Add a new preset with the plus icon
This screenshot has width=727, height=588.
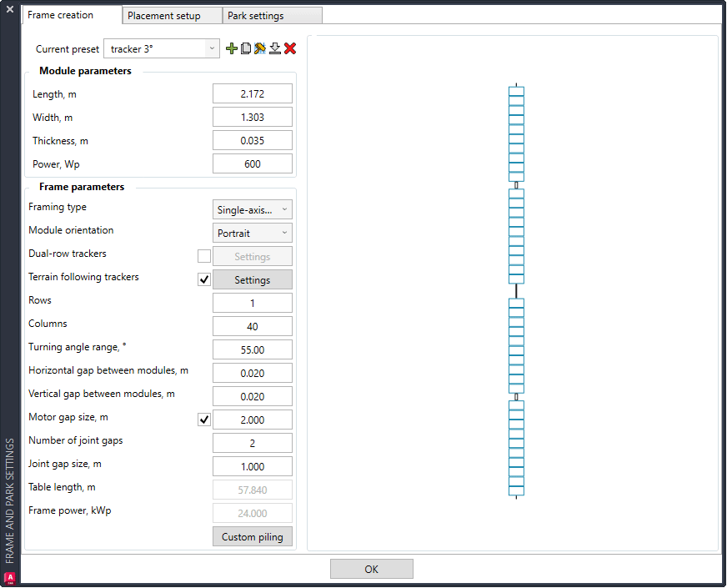tap(232, 48)
